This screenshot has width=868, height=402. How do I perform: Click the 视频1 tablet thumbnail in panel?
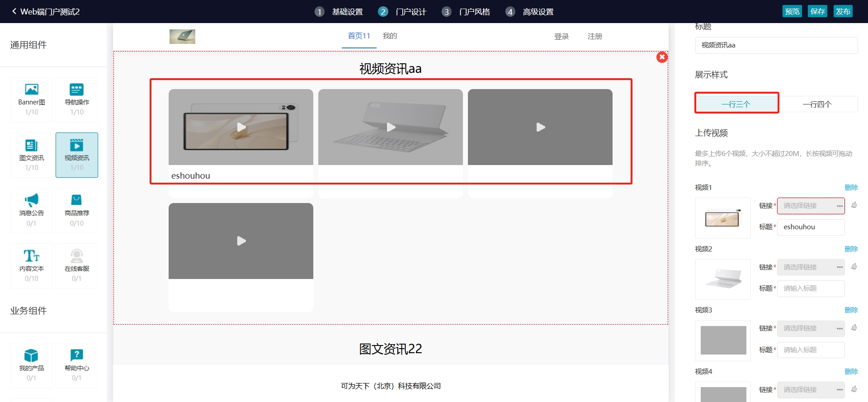point(723,218)
